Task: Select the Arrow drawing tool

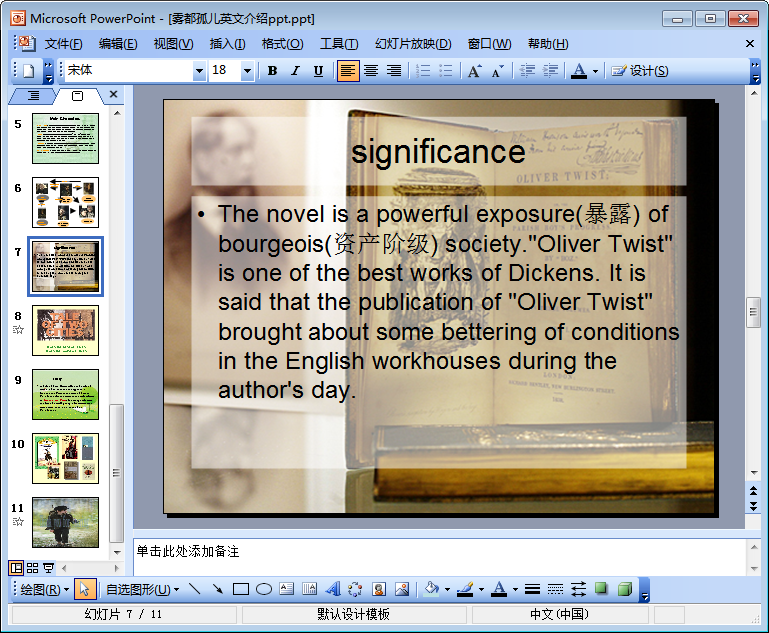Action: click(x=218, y=589)
